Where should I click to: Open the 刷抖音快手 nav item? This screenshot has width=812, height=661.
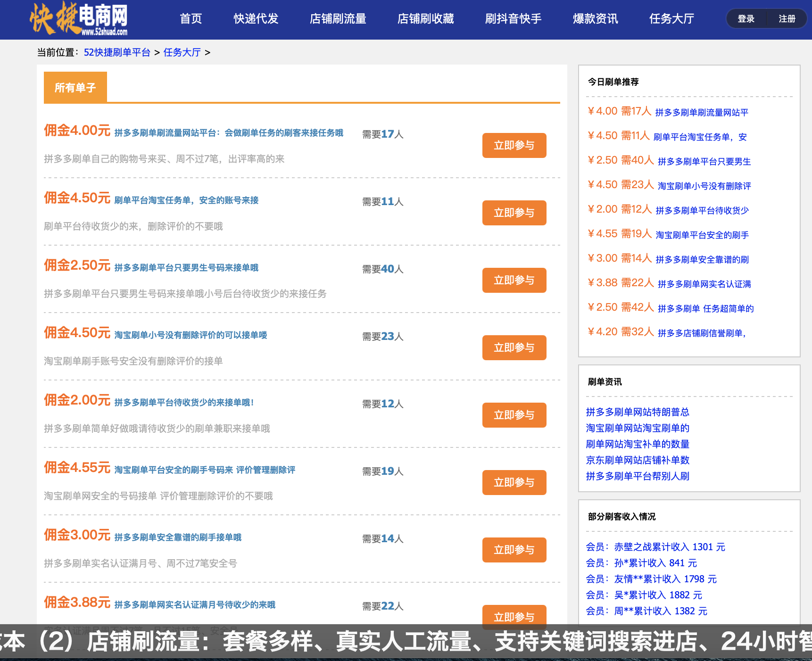coord(514,19)
